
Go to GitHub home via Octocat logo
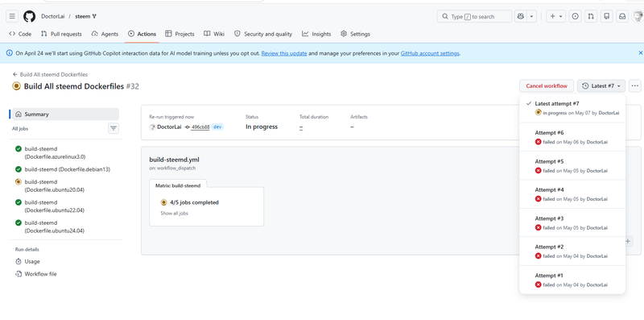(x=29, y=16)
